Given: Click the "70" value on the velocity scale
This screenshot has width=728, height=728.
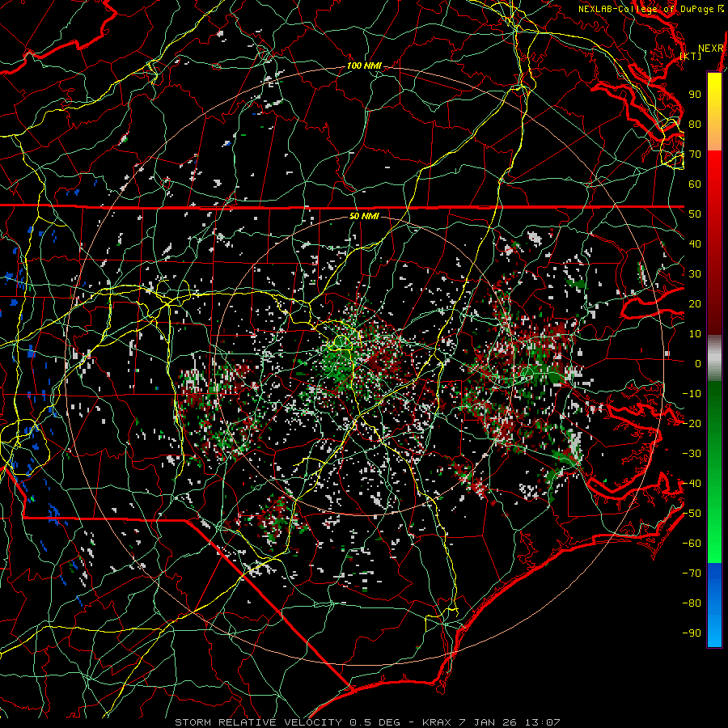Looking at the screenshot, I should click(695, 154).
